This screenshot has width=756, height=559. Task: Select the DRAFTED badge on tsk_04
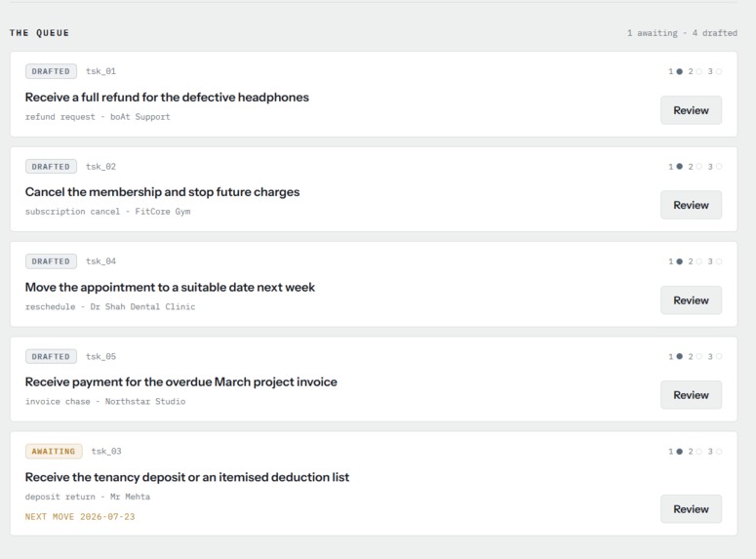pos(51,261)
